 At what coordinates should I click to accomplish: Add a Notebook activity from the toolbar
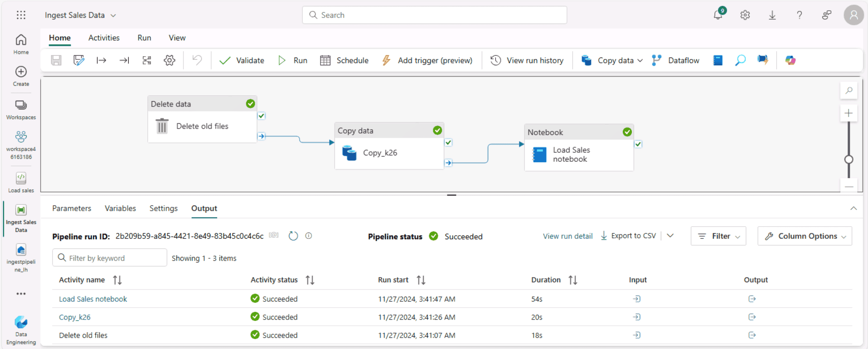[x=718, y=60]
